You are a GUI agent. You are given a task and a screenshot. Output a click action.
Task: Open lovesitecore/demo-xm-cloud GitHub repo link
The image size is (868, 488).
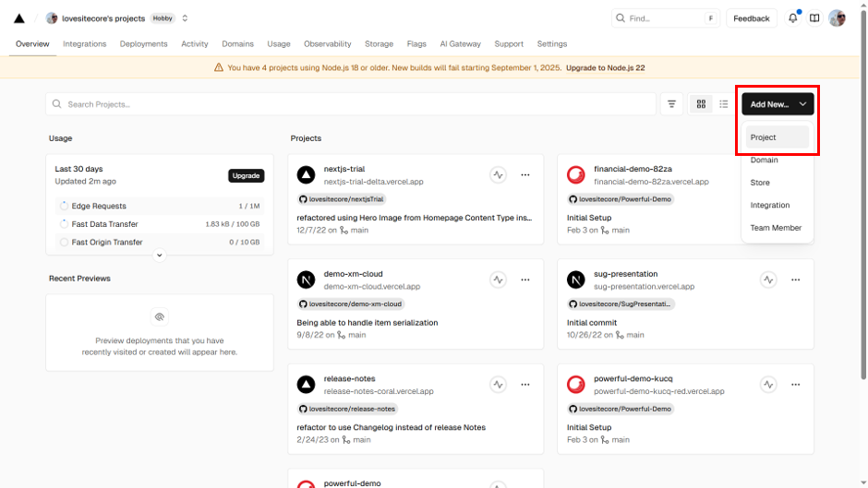[350, 304]
